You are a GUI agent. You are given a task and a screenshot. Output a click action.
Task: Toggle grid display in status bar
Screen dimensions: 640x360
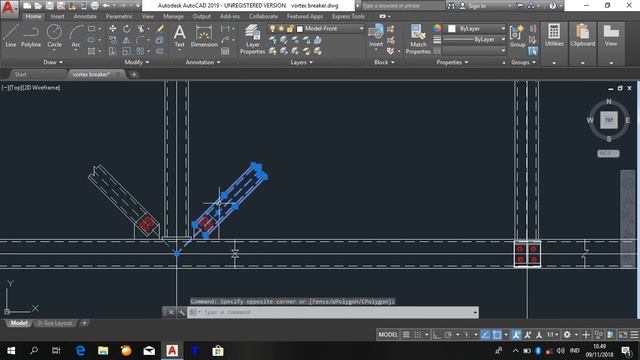pos(406,335)
